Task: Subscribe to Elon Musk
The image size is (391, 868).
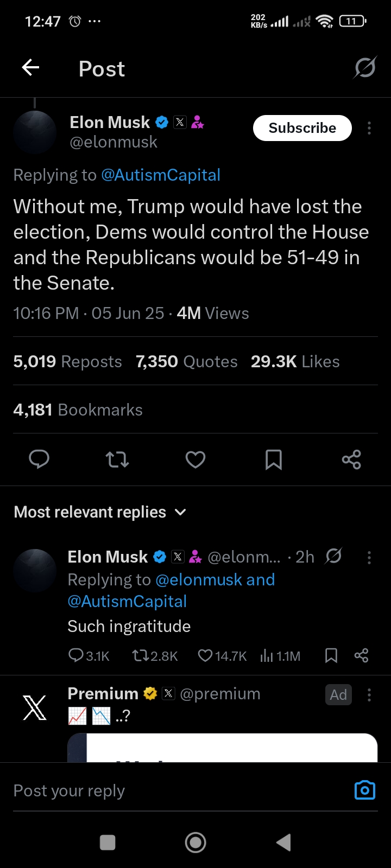Action: 302,128
